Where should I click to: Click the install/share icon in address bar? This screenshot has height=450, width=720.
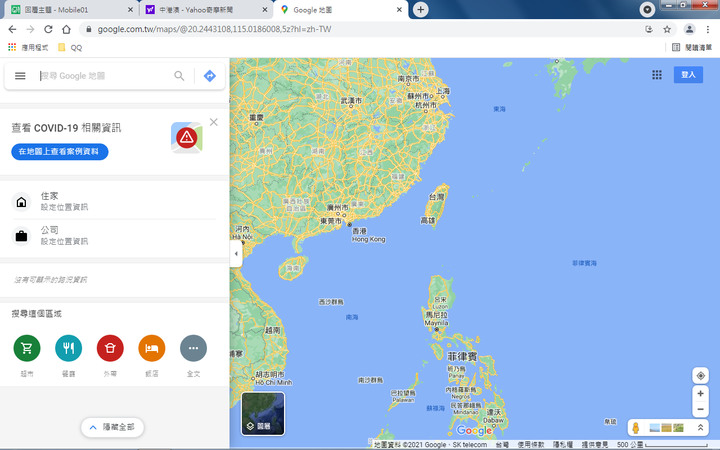coord(649,29)
